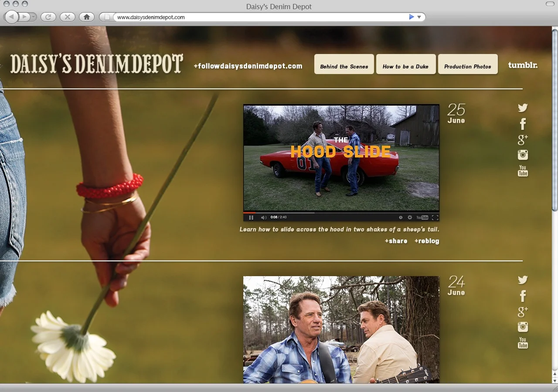Click the vertical scrollbar thumb
This screenshot has width=558, height=392.
[555, 120]
